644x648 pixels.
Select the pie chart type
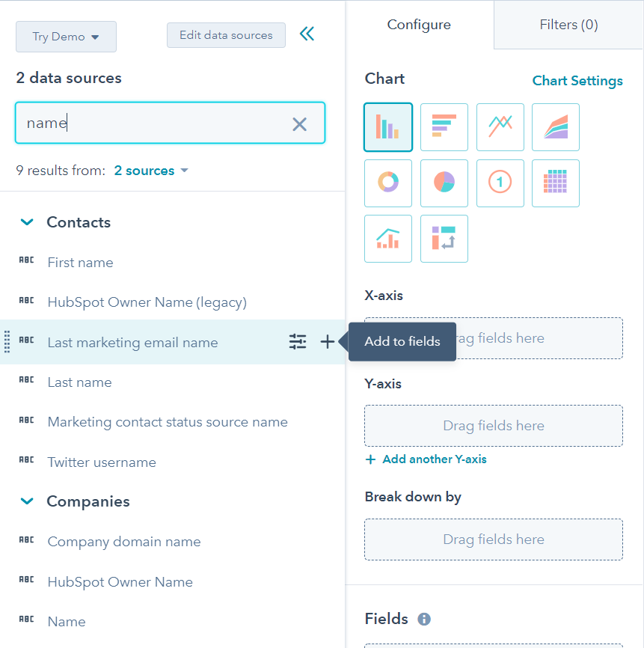point(444,183)
